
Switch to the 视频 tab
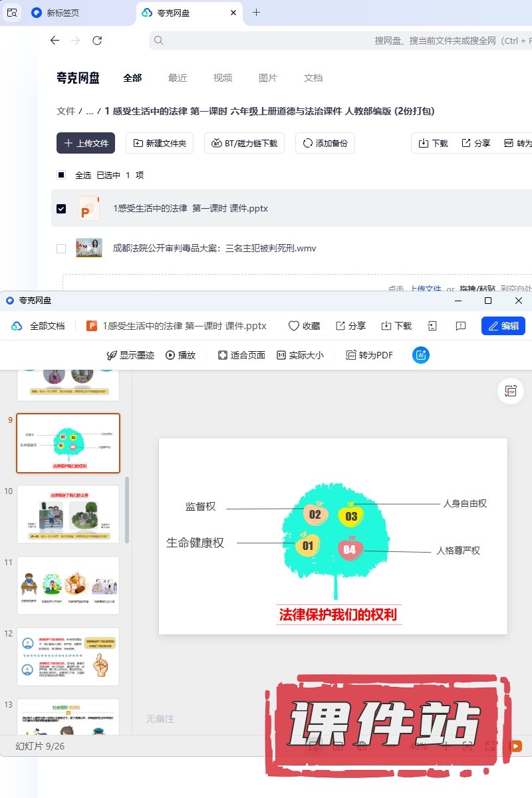click(223, 78)
